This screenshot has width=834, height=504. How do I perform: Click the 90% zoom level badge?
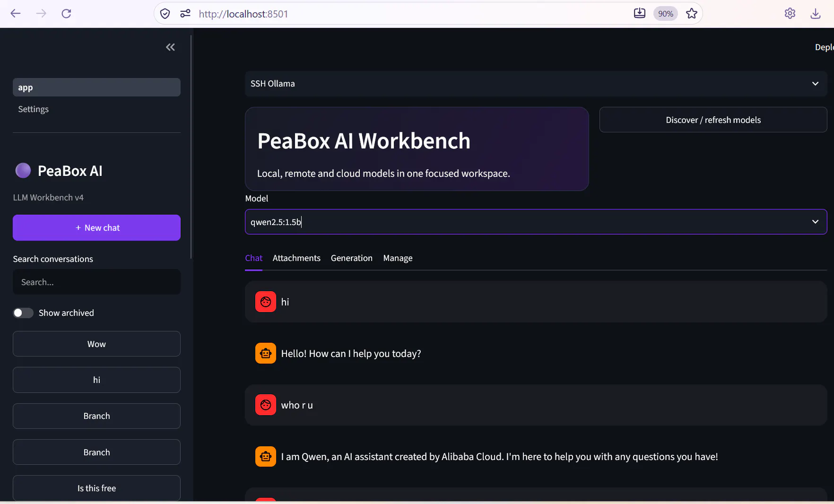click(665, 14)
